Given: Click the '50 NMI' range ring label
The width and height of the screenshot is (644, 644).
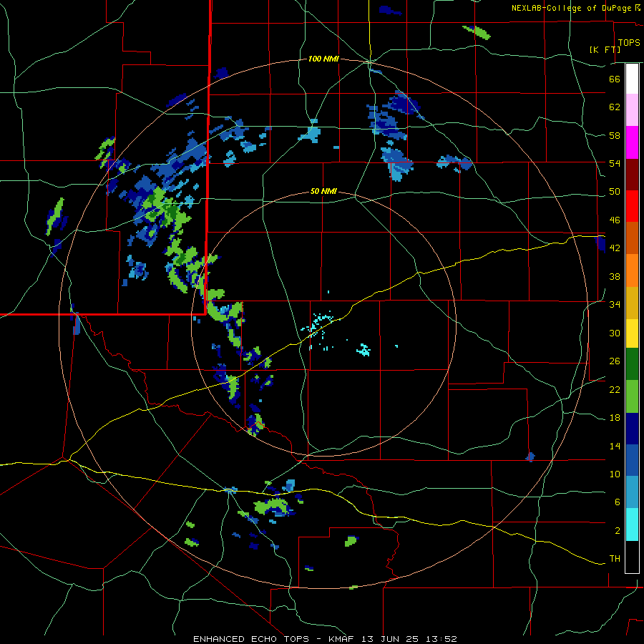Looking at the screenshot, I should (323, 191).
